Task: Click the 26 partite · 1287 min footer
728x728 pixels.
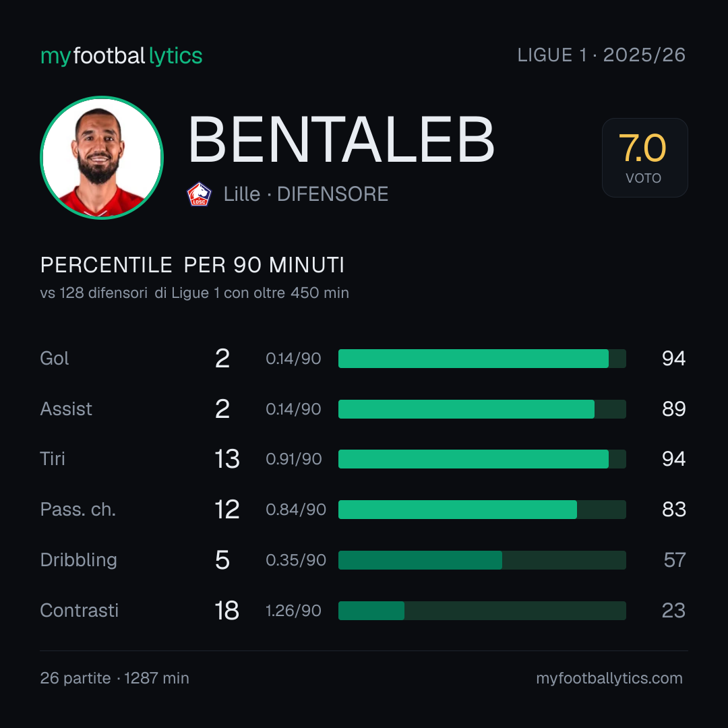Action: [x=115, y=678]
